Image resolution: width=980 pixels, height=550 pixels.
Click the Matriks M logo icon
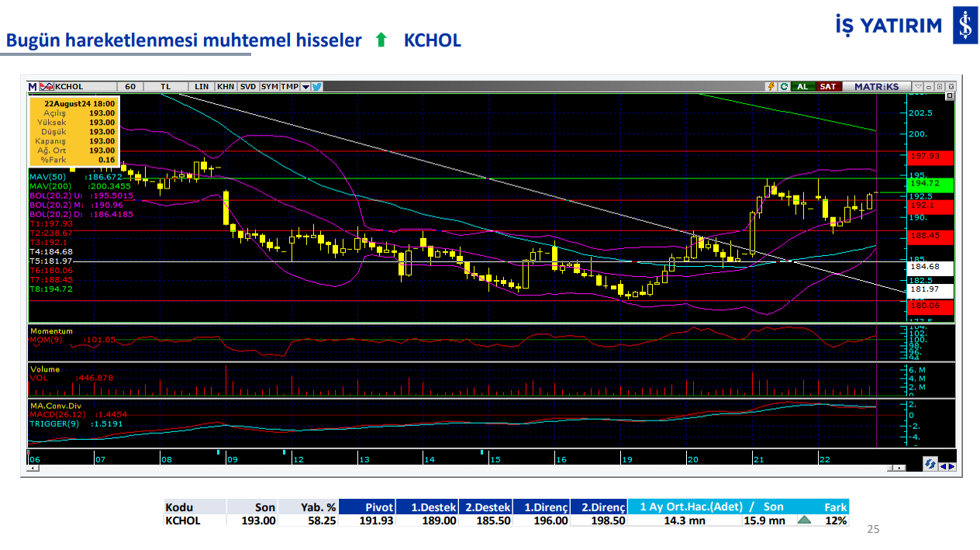33,86
